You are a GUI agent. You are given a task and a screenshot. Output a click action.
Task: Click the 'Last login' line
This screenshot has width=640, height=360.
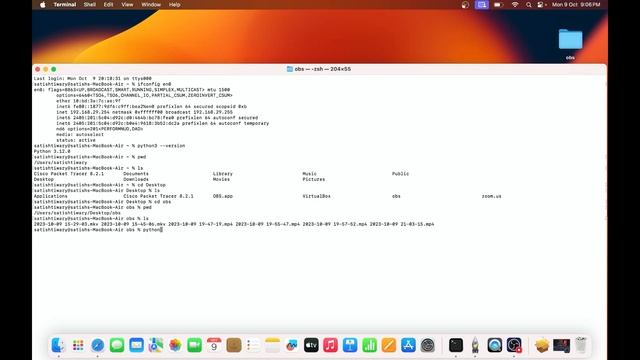(x=93, y=78)
